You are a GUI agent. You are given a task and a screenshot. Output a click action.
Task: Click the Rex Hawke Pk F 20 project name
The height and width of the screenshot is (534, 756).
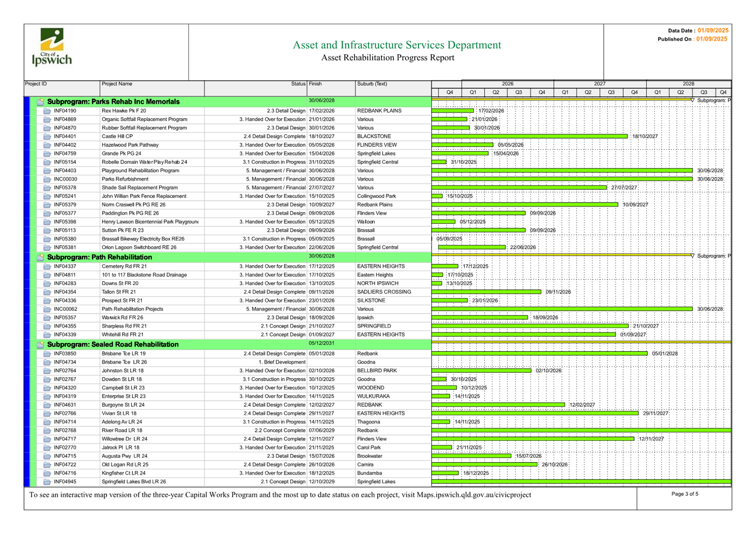[x=124, y=111]
